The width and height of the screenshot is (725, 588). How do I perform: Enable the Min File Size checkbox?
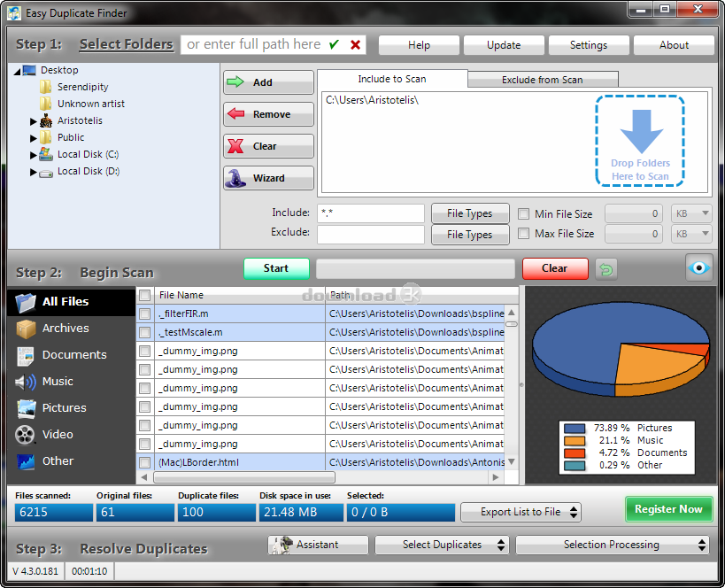523,213
